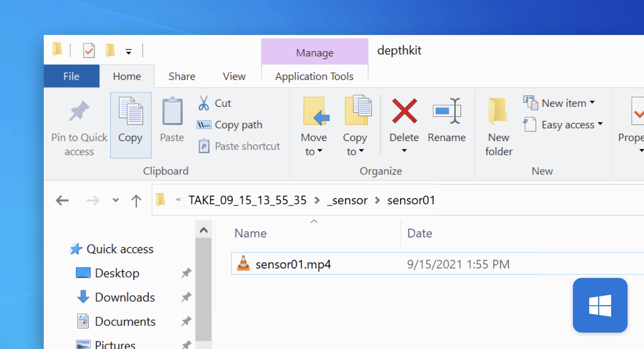
Task: Open the Move to dropdown
Action: (314, 144)
